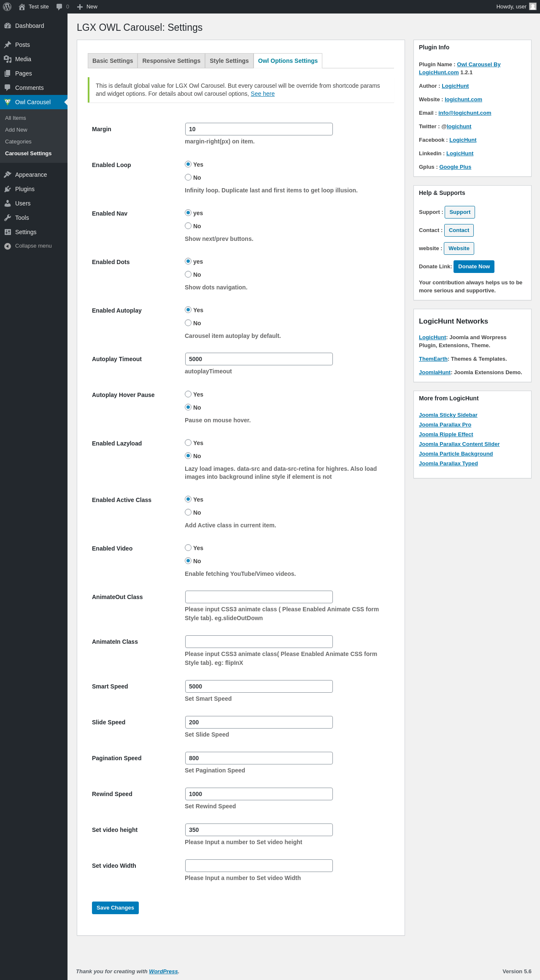This screenshot has width=540, height=980.
Task: Click the Tools wrench icon in sidebar
Action: pyautogui.click(x=8, y=218)
